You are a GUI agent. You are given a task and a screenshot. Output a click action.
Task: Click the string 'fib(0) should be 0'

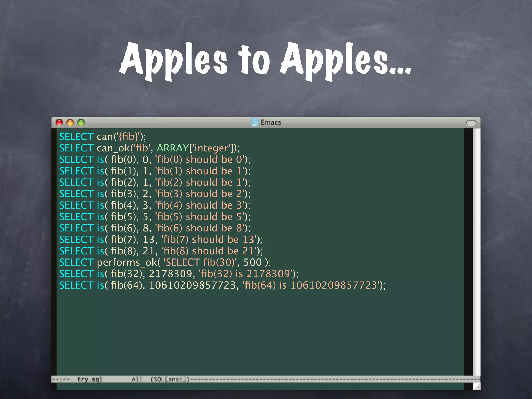coord(200,159)
